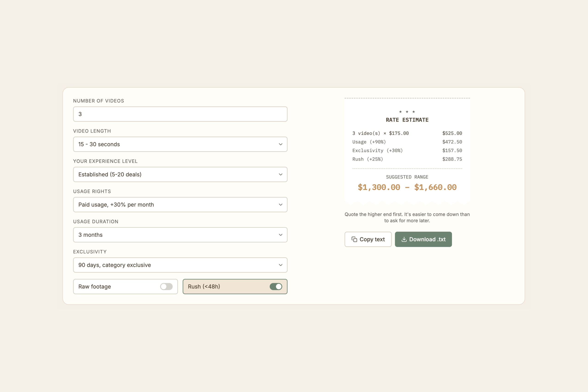Click the Download .txt button
The height and width of the screenshot is (392, 588).
(x=423, y=239)
